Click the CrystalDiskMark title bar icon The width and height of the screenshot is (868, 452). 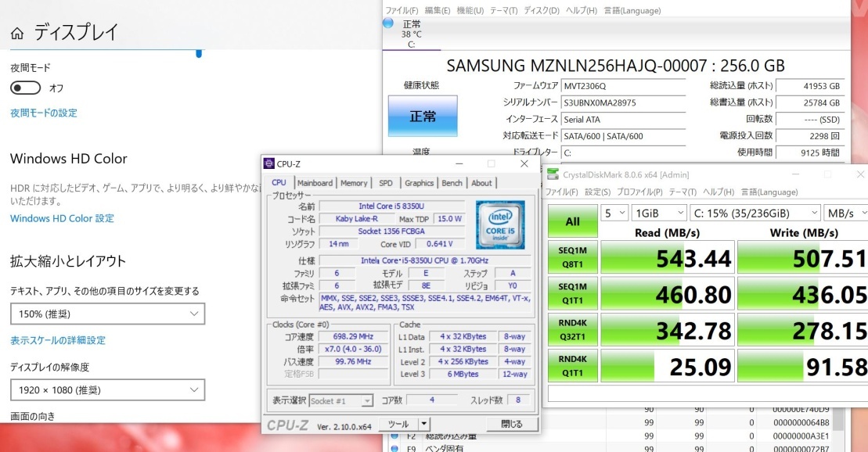click(x=553, y=174)
